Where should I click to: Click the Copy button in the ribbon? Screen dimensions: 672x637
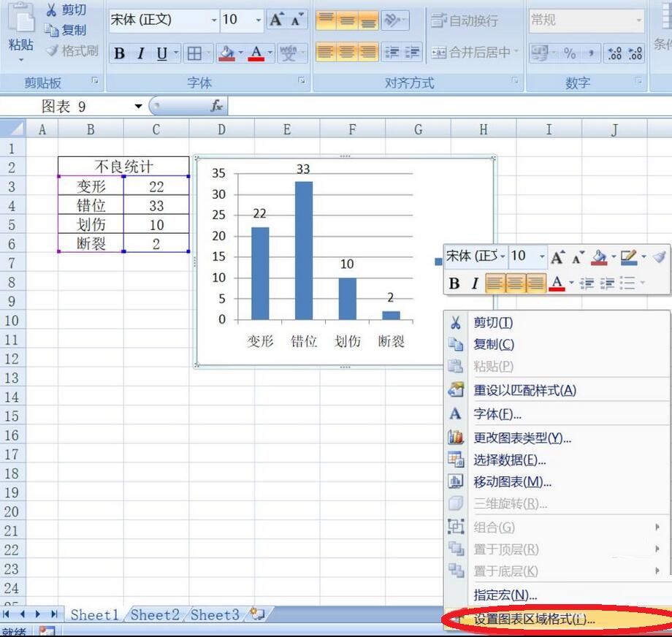pos(66,30)
